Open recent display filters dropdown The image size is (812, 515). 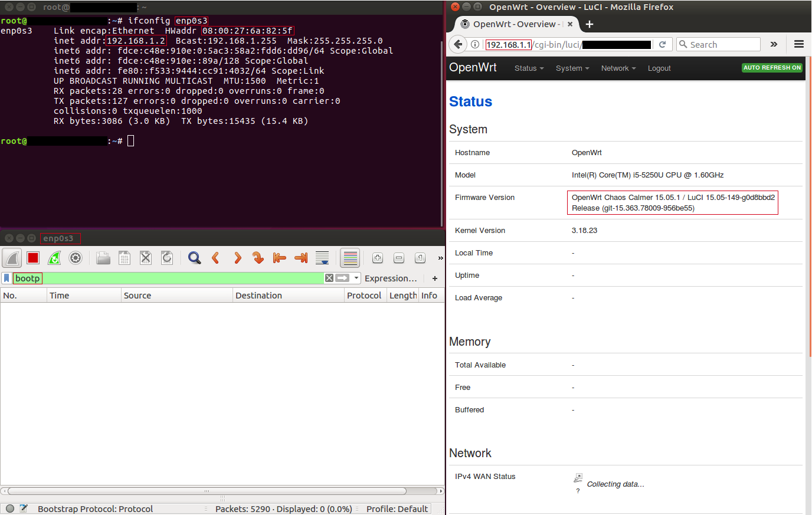pyautogui.click(x=356, y=278)
